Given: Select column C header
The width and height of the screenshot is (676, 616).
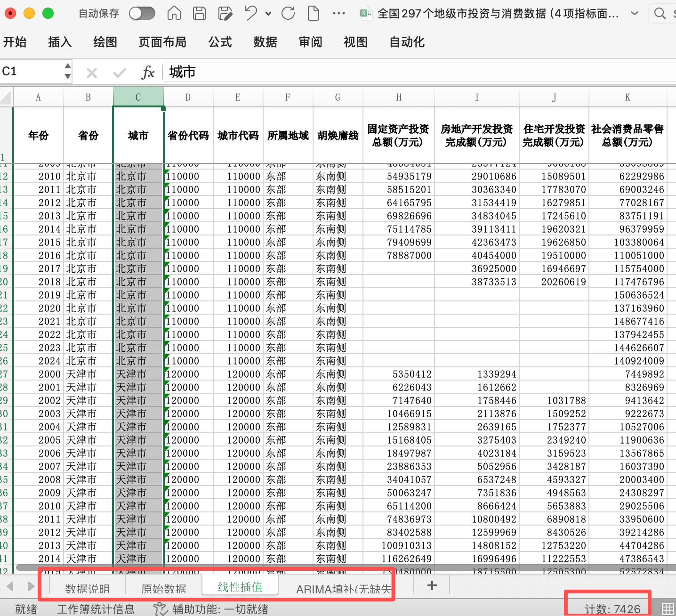Looking at the screenshot, I should point(138,97).
